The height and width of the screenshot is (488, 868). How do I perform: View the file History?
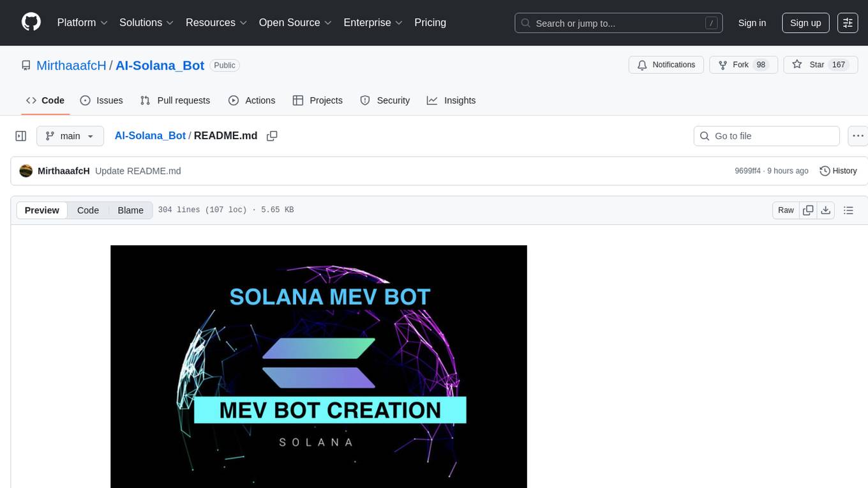coord(838,171)
